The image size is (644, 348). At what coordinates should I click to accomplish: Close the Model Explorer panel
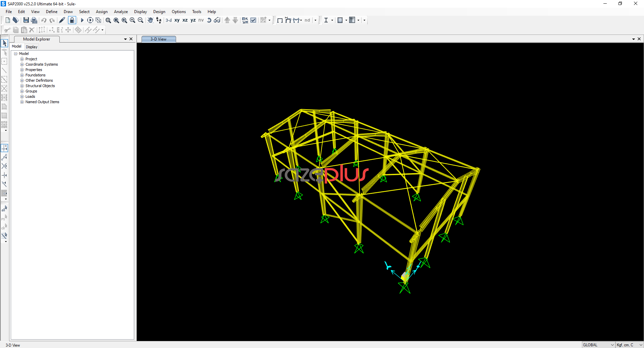(131, 39)
